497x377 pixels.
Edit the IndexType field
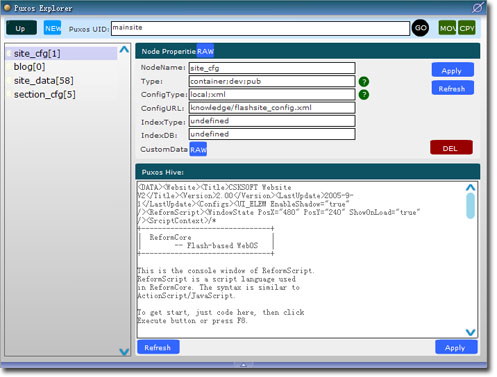(272, 121)
